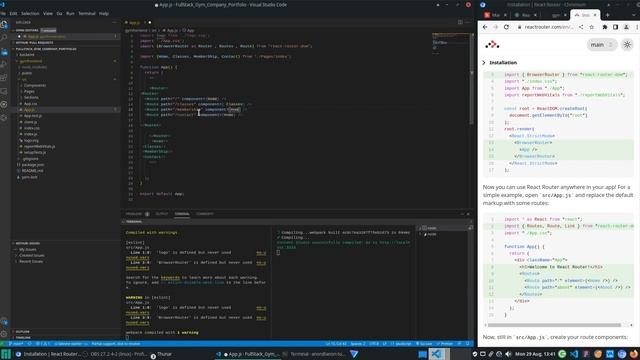Select second node terminal in terminal list

[431, 234]
